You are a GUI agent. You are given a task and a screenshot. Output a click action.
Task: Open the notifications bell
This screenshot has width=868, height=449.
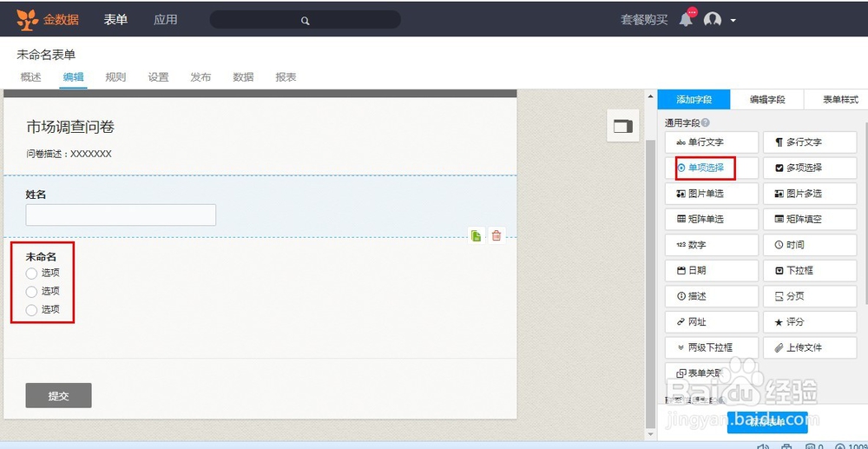[x=686, y=20]
